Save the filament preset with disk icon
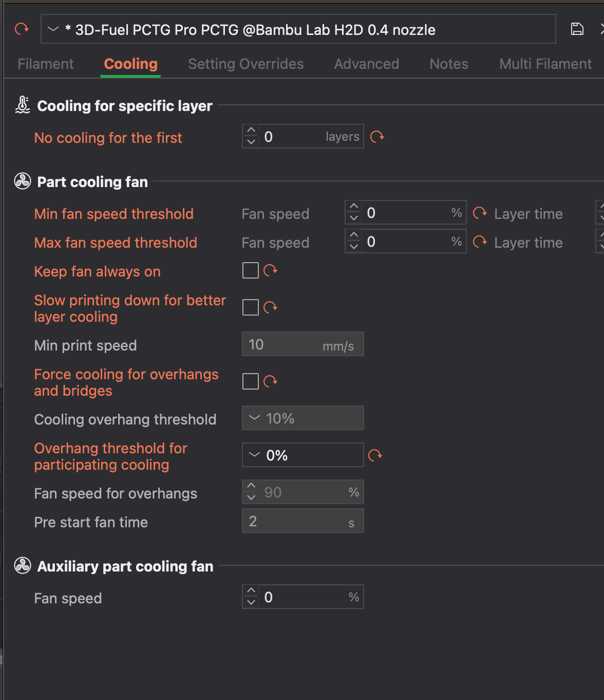Viewport: 604px width, 700px height. click(x=577, y=29)
